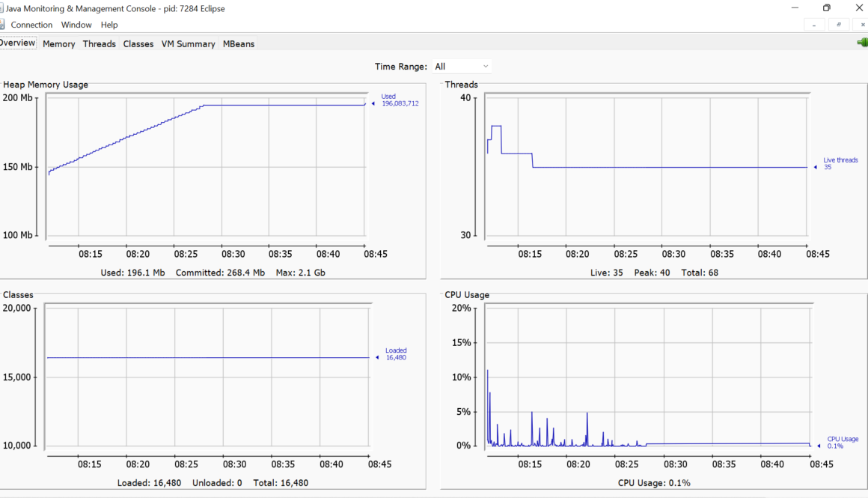Screen dimensions: 868x498
Task: Open the Connection menu
Action: coord(31,25)
